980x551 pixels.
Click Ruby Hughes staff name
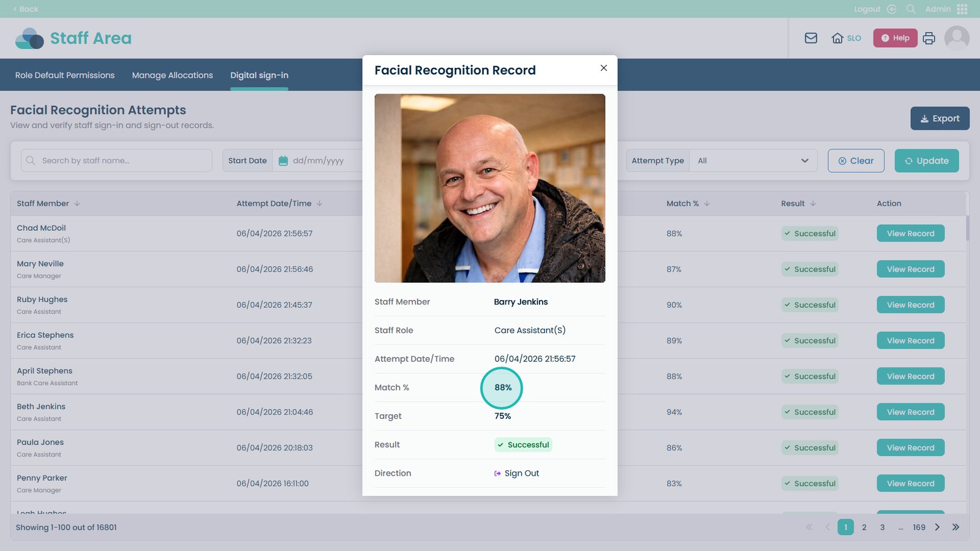pyautogui.click(x=42, y=299)
